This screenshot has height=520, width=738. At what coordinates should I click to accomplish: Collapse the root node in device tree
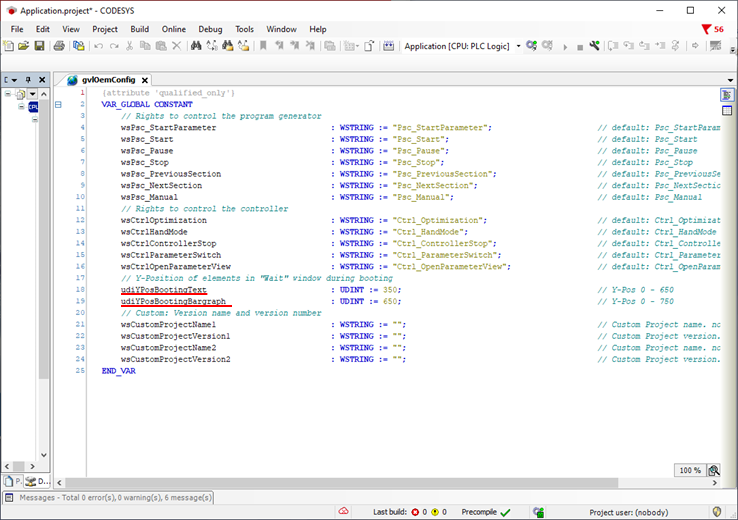(x=7, y=94)
